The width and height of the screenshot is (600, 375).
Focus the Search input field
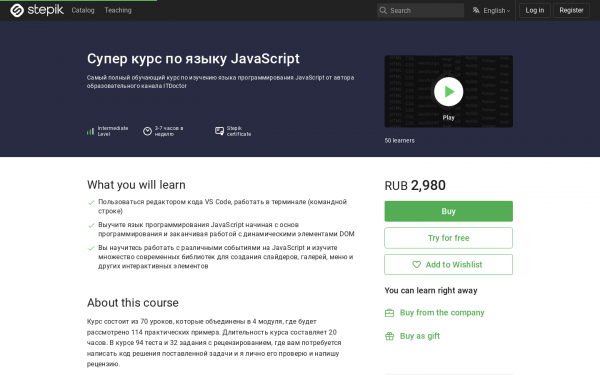pos(420,10)
